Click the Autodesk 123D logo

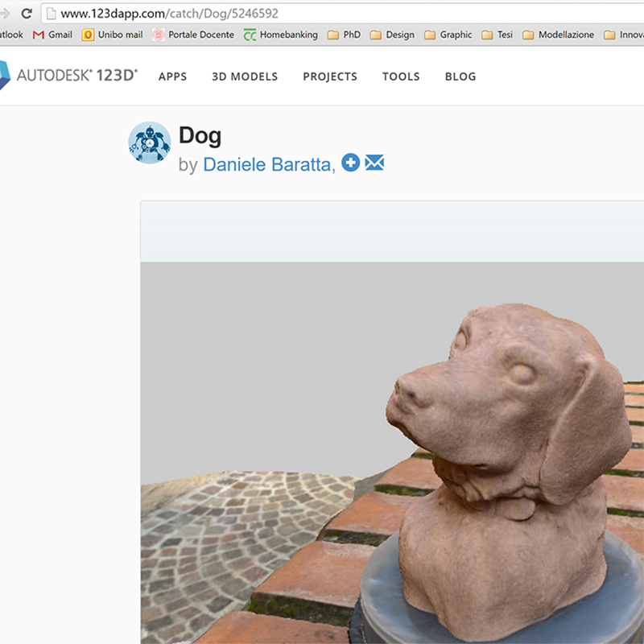click(x=68, y=75)
